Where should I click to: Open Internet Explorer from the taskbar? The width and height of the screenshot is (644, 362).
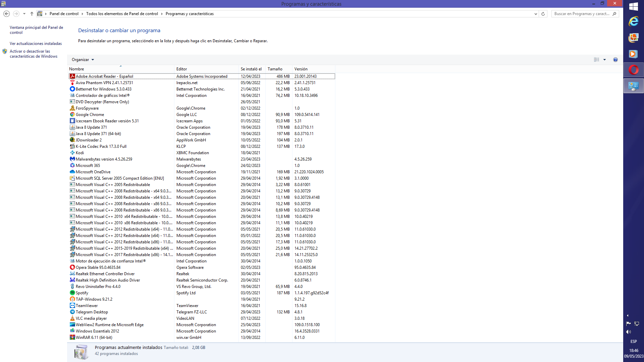tap(633, 21)
